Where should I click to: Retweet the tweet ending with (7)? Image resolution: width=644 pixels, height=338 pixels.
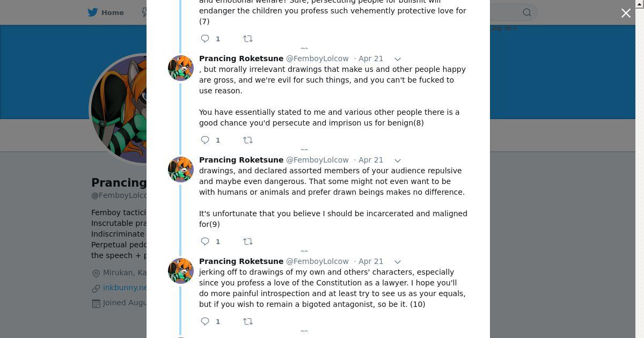coord(248,39)
